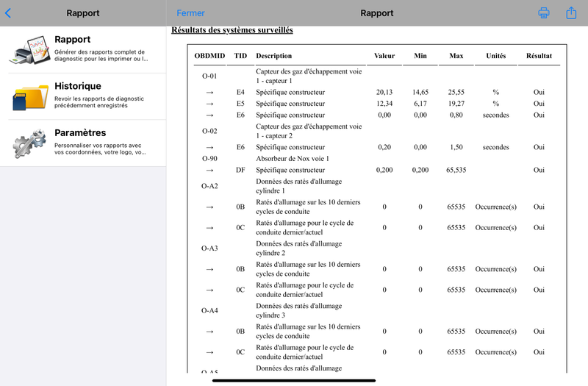Select the Paramètres menu entry
588x386 pixels.
tap(83, 143)
